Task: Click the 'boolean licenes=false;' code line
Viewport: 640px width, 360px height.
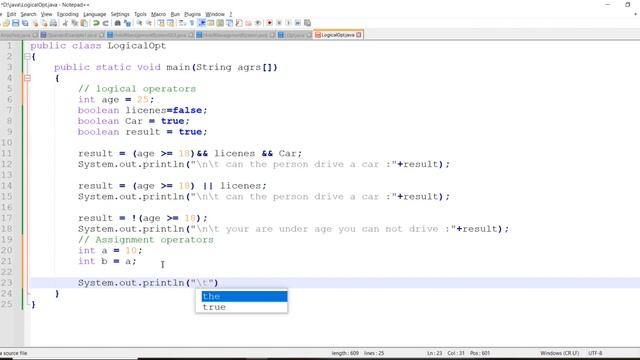Action: tap(142, 110)
